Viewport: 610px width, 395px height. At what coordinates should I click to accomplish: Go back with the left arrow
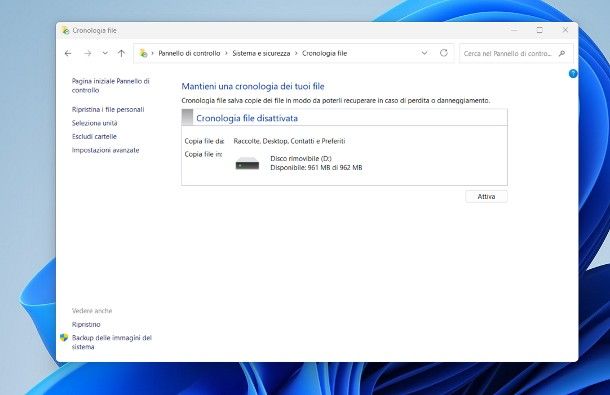pyautogui.click(x=68, y=53)
